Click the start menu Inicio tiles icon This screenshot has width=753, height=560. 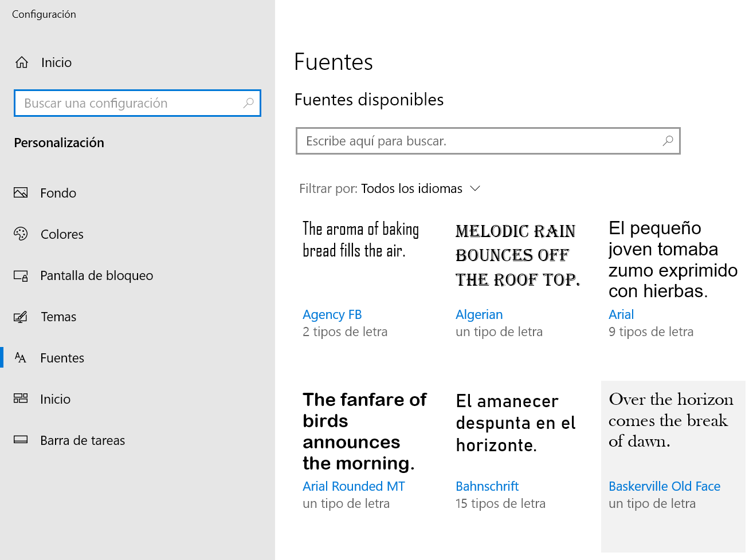coord(21,399)
